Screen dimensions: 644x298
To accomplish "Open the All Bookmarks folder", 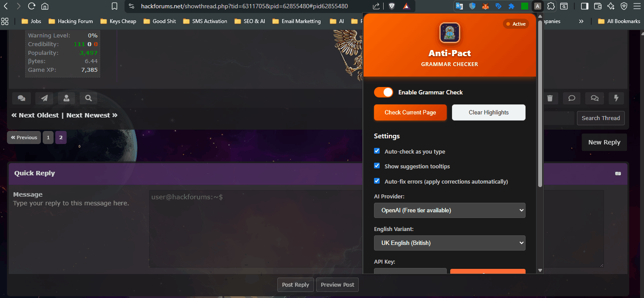I will click(x=619, y=21).
